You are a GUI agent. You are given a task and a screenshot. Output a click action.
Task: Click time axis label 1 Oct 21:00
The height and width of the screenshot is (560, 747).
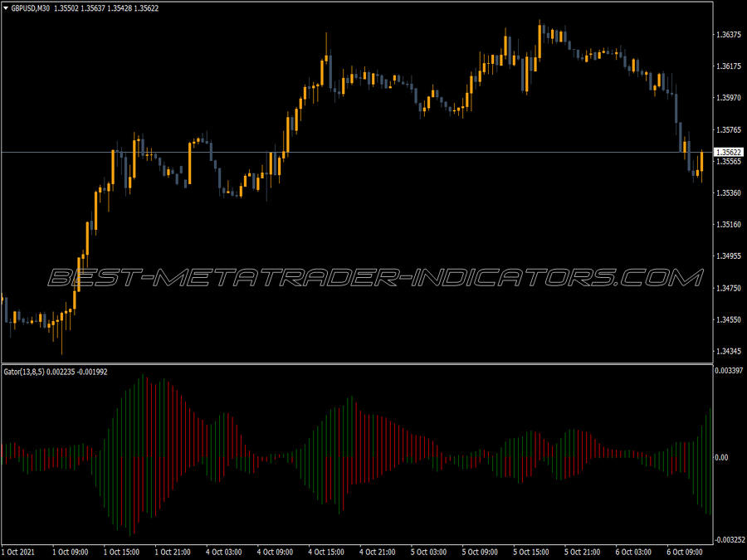pyautogui.click(x=173, y=553)
